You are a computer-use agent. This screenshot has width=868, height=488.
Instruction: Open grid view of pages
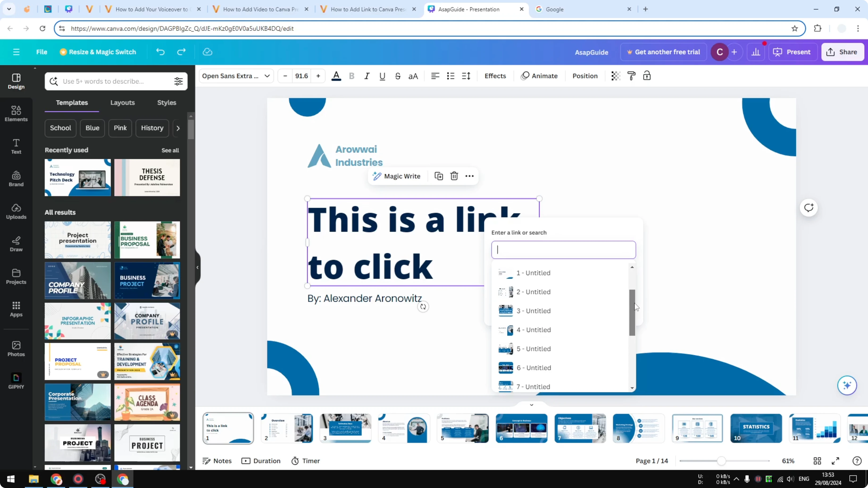817,461
